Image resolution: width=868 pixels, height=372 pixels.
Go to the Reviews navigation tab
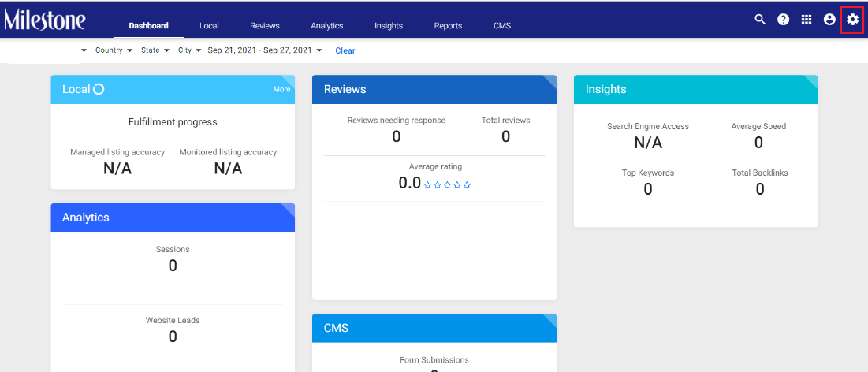click(x=265, y=25)
